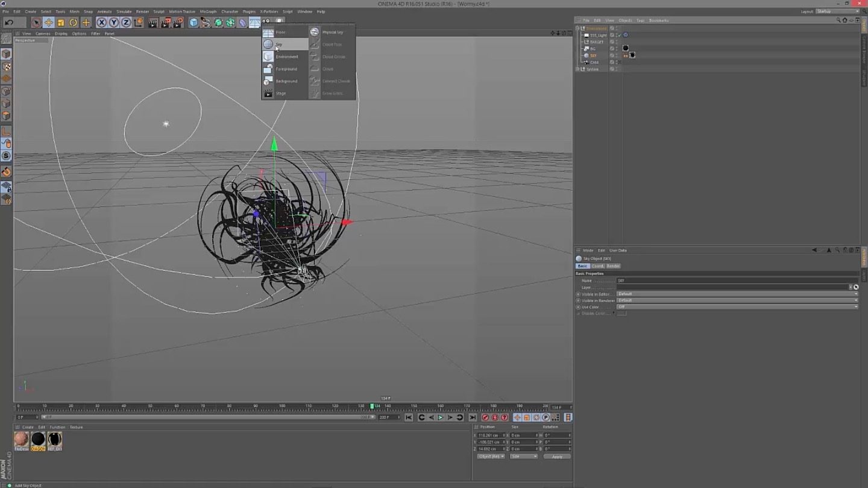Go to end of animation
This screenshot has height=488, width=868.
(473, 417)
